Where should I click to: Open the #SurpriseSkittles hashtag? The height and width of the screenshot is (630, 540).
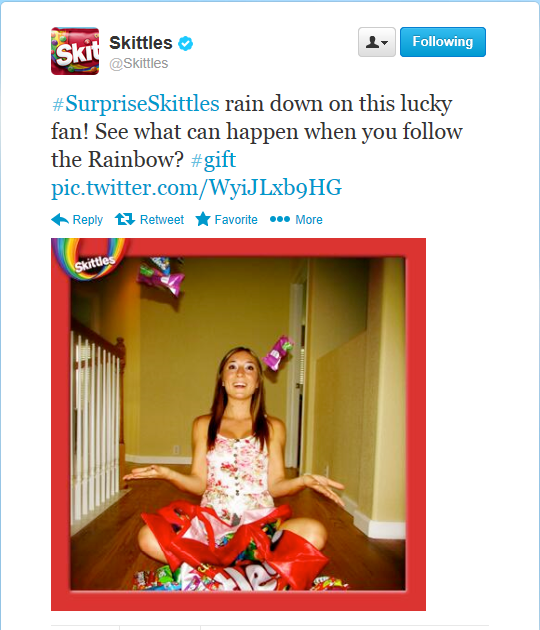click(136, 104)
